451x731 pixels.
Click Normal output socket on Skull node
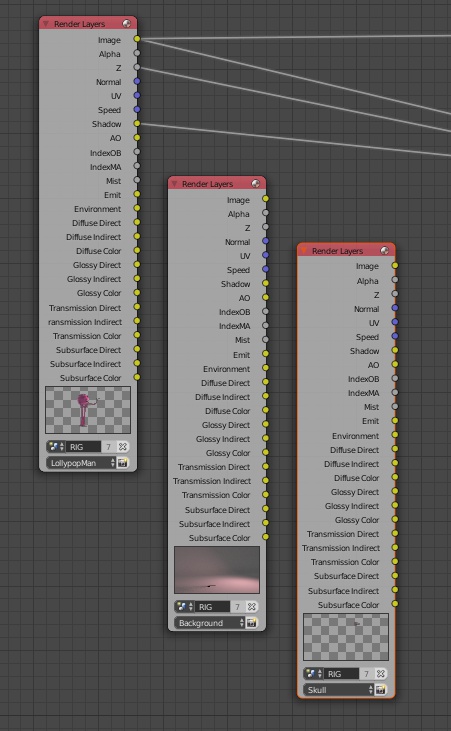(395, 308)
